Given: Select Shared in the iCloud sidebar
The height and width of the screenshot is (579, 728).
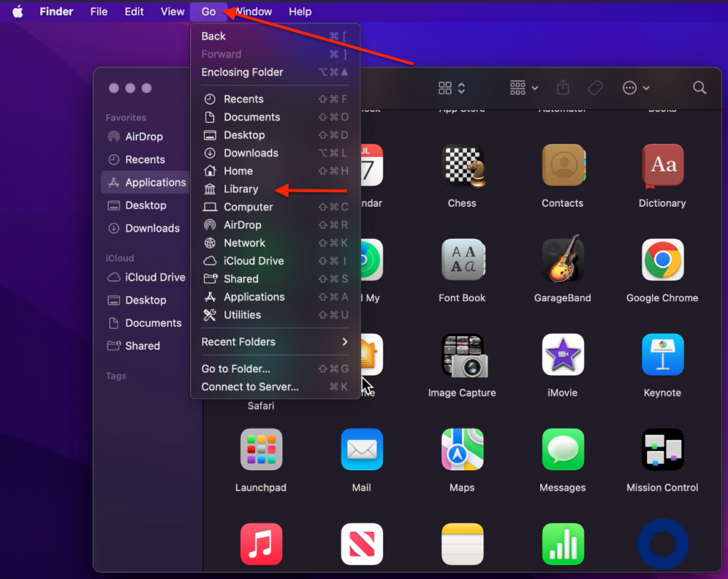Looking at the screenshot, I should [x=145, y=346].
